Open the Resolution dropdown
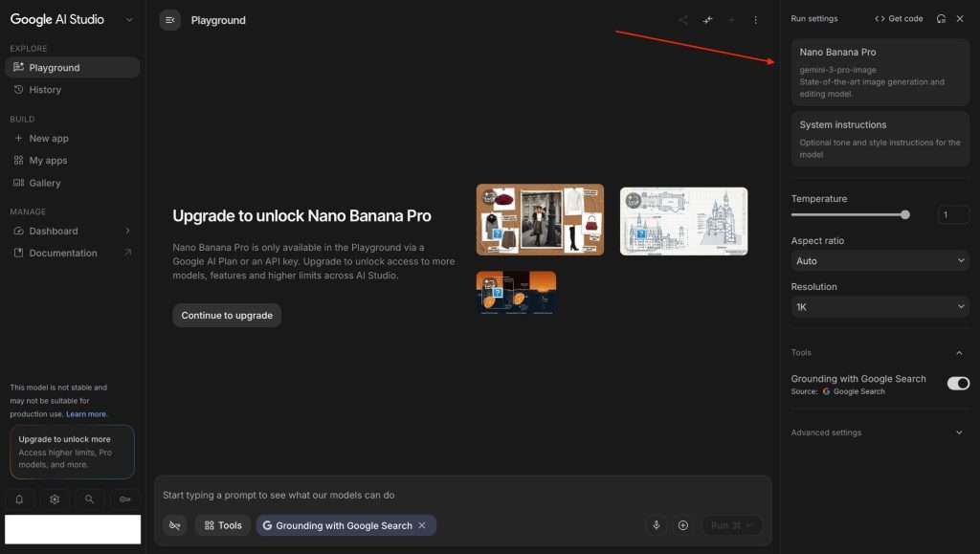980x554 pixels. pos(880,307)
